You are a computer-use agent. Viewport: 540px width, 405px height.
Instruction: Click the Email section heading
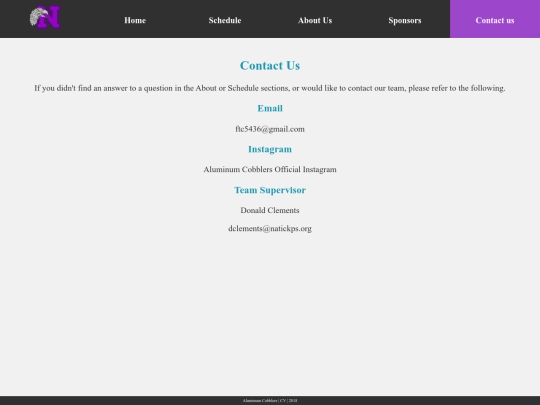pos(270,108)
